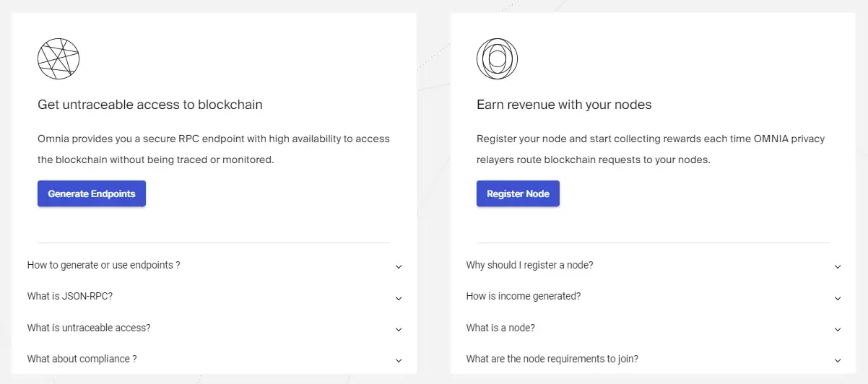Expand 'Why should I register a node?' chevron
This screenshot has height=384, width=868.
point(838,266)
